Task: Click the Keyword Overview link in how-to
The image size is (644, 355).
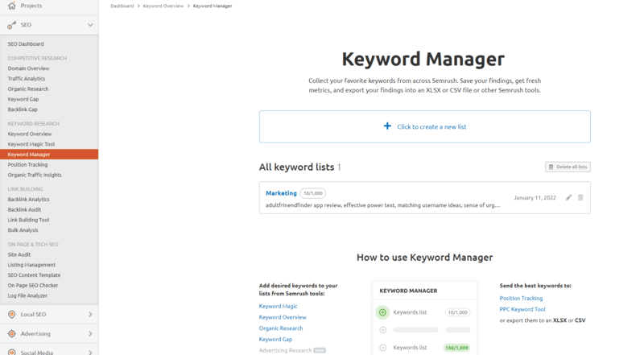Action: [x=283, y=318]
